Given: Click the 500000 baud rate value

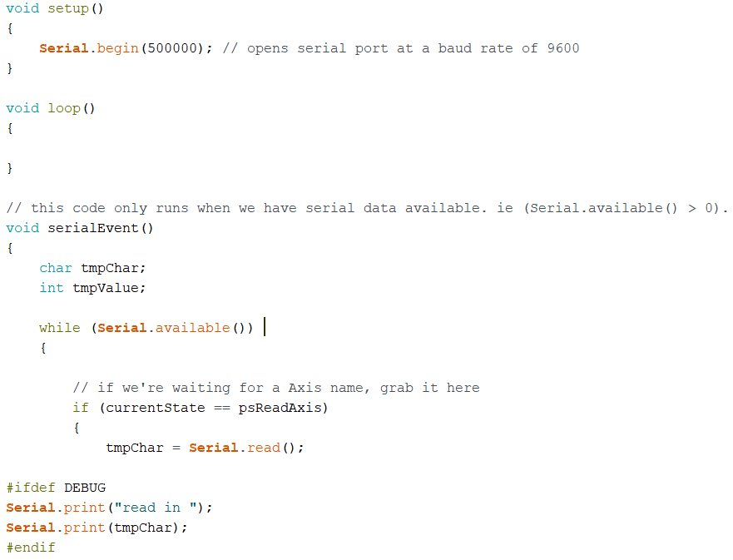Looking at the screenshot, I should pyautogui.click(x=172, y=48).
